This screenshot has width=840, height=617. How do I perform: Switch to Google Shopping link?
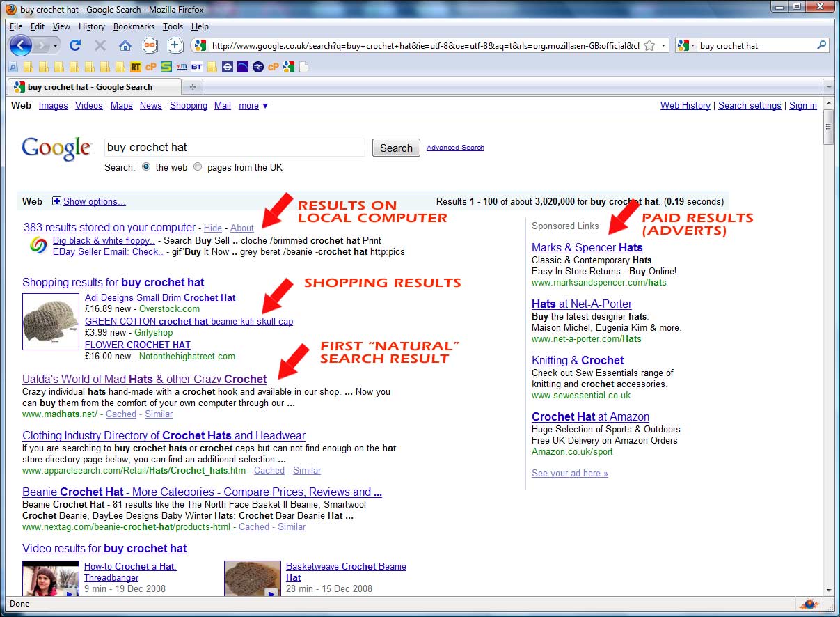click(x=189, y=106)
